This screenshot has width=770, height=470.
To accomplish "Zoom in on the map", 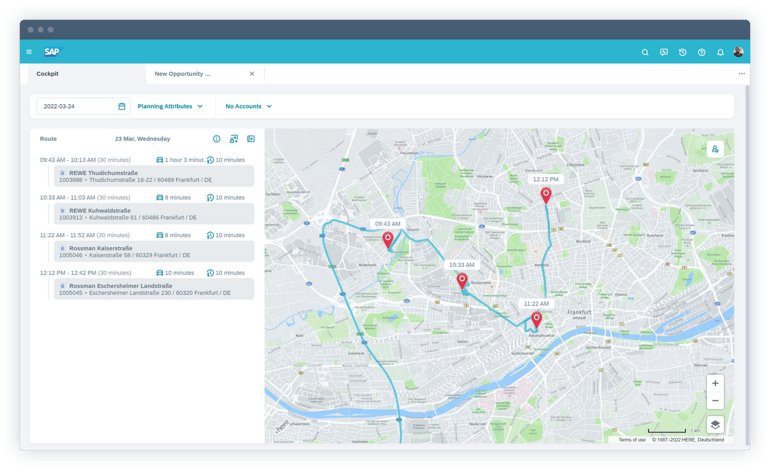I will [715, 383].
